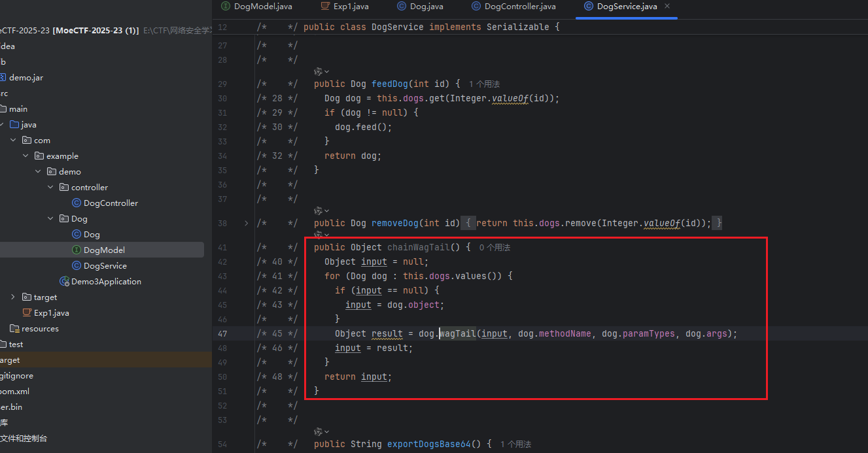Select pom.xml in the project tree
Viewport: 868px width, 453px height.
[x=14, y=392]
